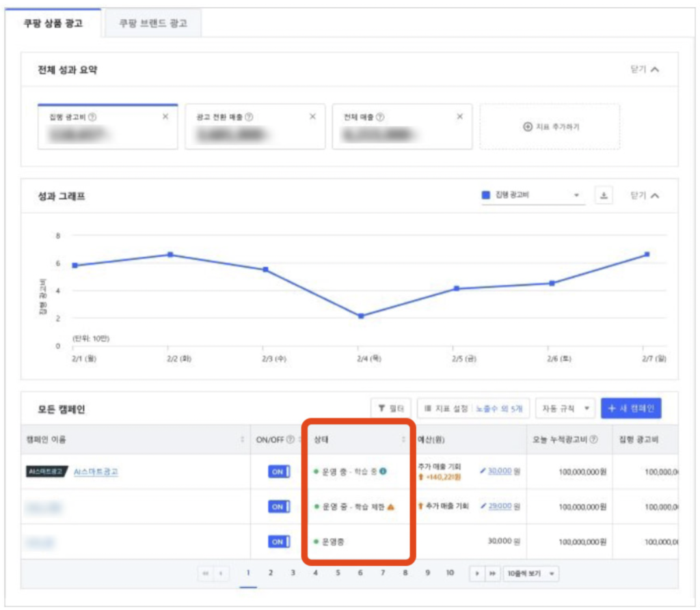Open the graph metric dropdown showing 집행 광고비
Image resolution: width=700 pixels, height=610 pixels.
click(x=533, y=195)
